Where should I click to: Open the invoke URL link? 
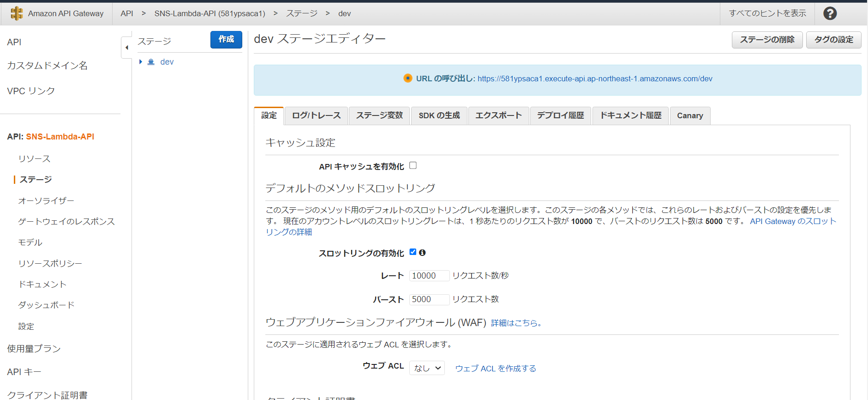595,79
